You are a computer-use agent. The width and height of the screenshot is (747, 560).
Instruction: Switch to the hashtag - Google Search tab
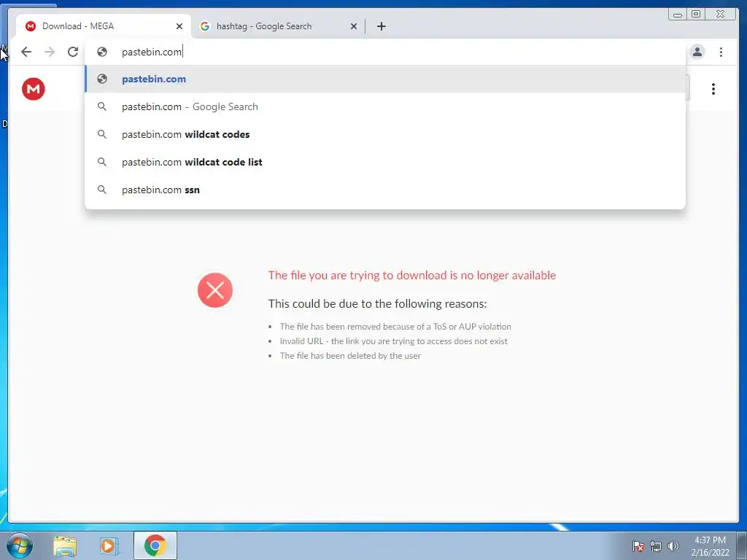tap(278, 26)
